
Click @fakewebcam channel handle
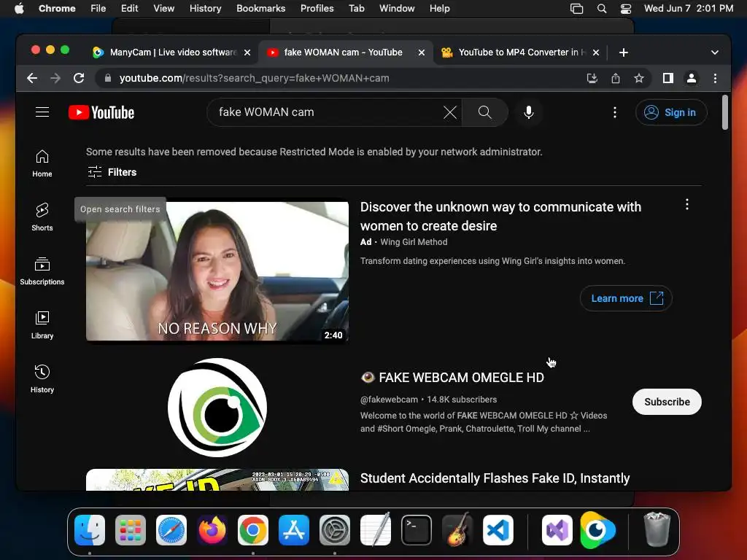point(389,399)
